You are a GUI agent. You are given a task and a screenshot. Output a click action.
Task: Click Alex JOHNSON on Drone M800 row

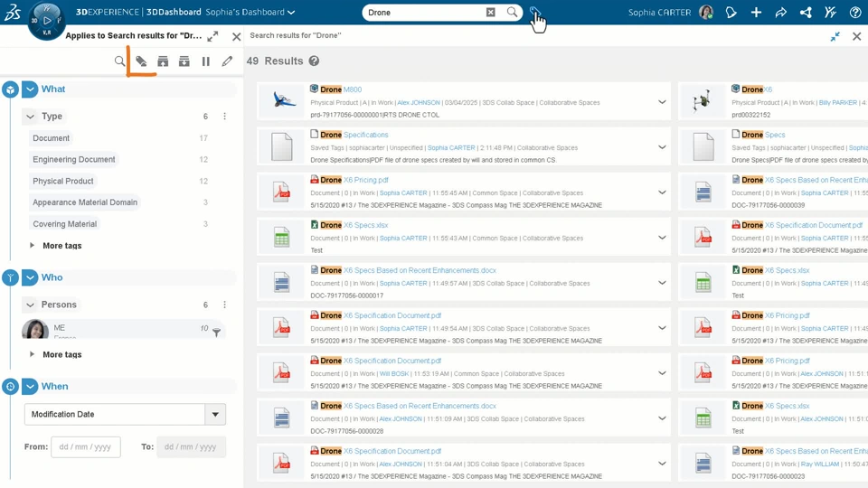tap(419, 102)
